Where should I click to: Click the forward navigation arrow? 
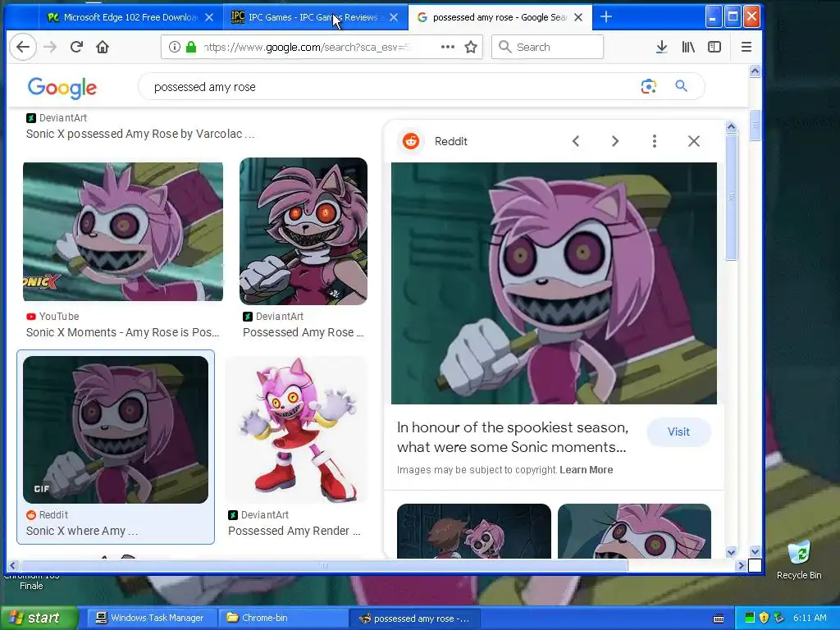click(50, 47)
